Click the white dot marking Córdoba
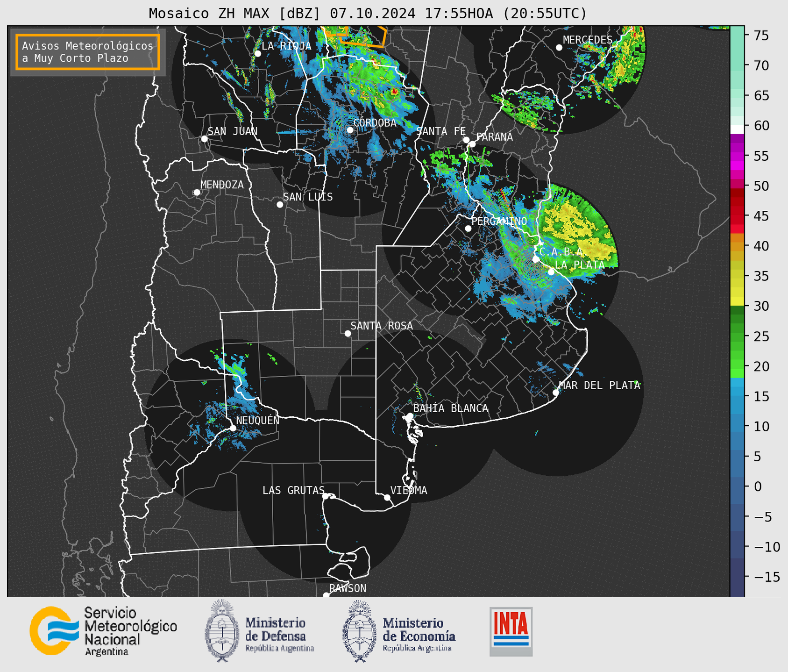This screenshot has height=672, width=788. [350, 130]
